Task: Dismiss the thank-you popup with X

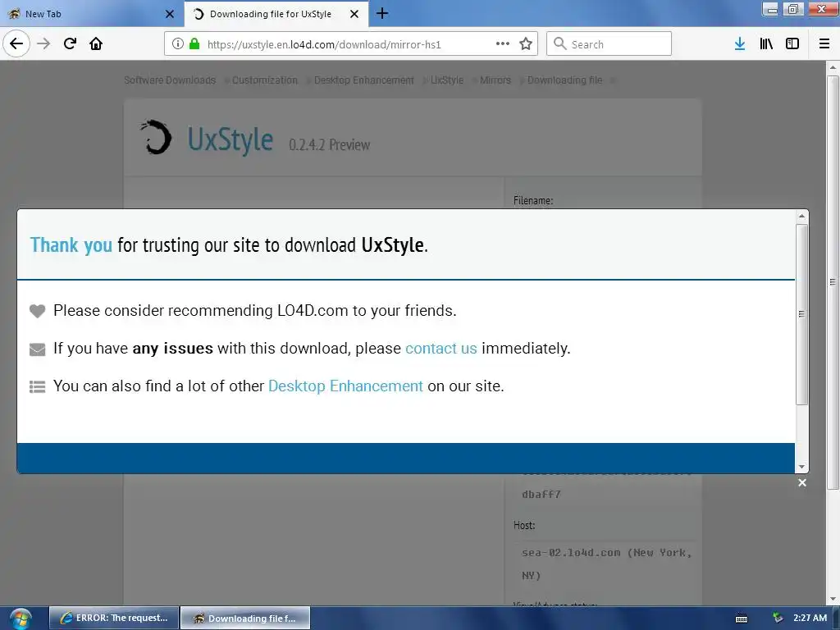Action: point(802,482)
